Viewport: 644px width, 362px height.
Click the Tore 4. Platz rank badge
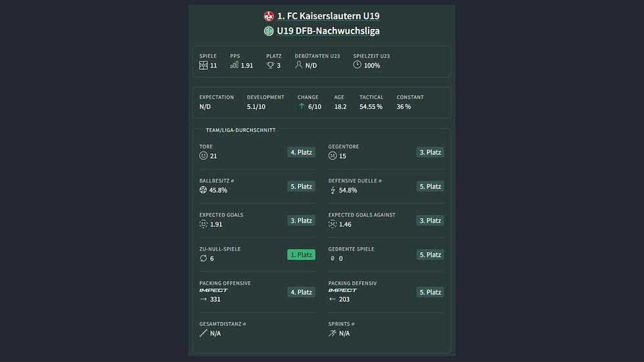(x=301, y=152)
